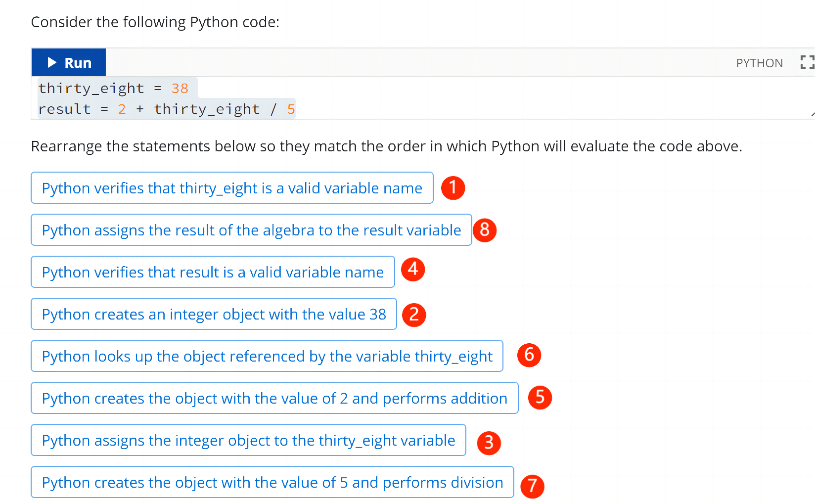
Task: Click the 'Rearrange the statements below' instruction text
Action: click(x=386, y=146)
